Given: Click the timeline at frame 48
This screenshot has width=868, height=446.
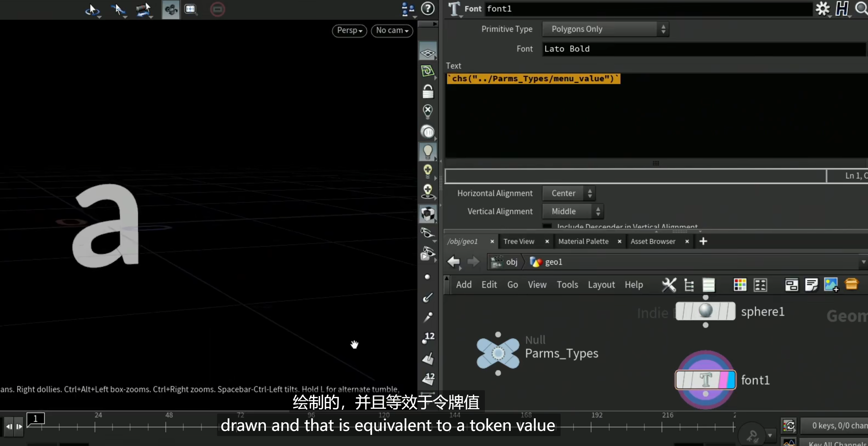Looking at the screenshot, I should click(x=166, y=427).
